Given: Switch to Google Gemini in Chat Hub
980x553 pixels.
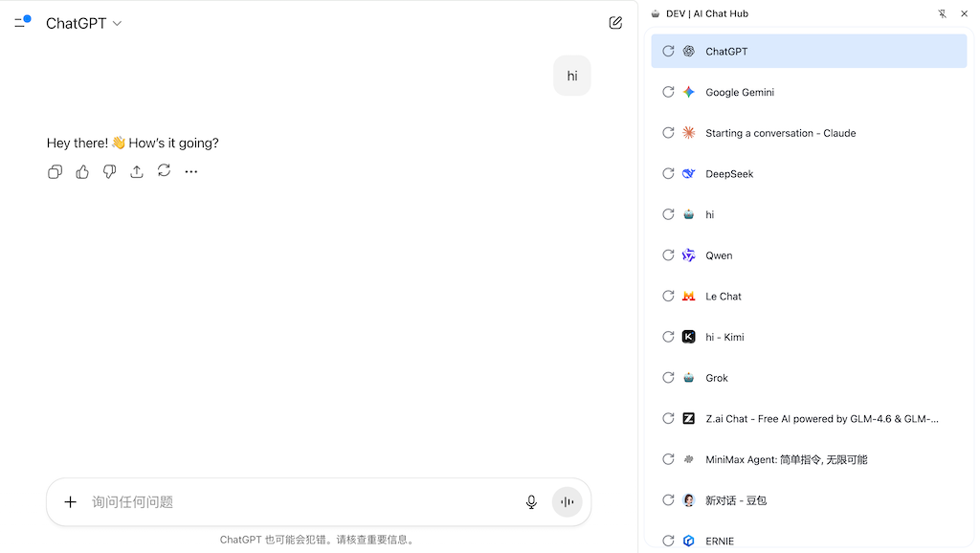Looking at the screenshot, I should [x=809, y=92].
